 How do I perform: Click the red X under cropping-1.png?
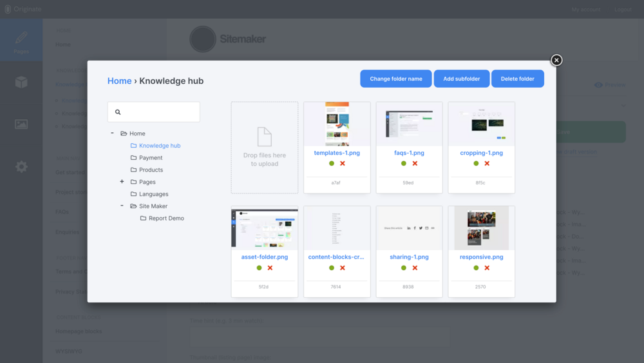tap(487, 164)
